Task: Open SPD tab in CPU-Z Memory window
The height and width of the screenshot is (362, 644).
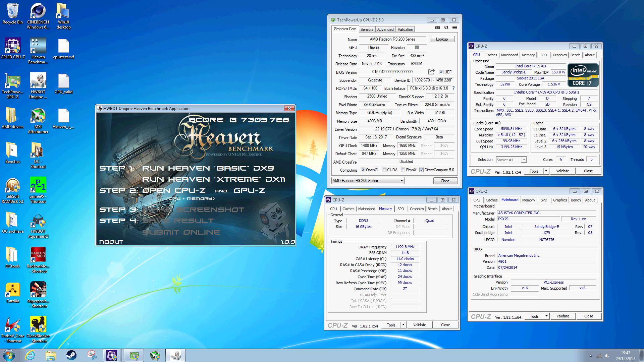Action: click(x=400, y=209)
